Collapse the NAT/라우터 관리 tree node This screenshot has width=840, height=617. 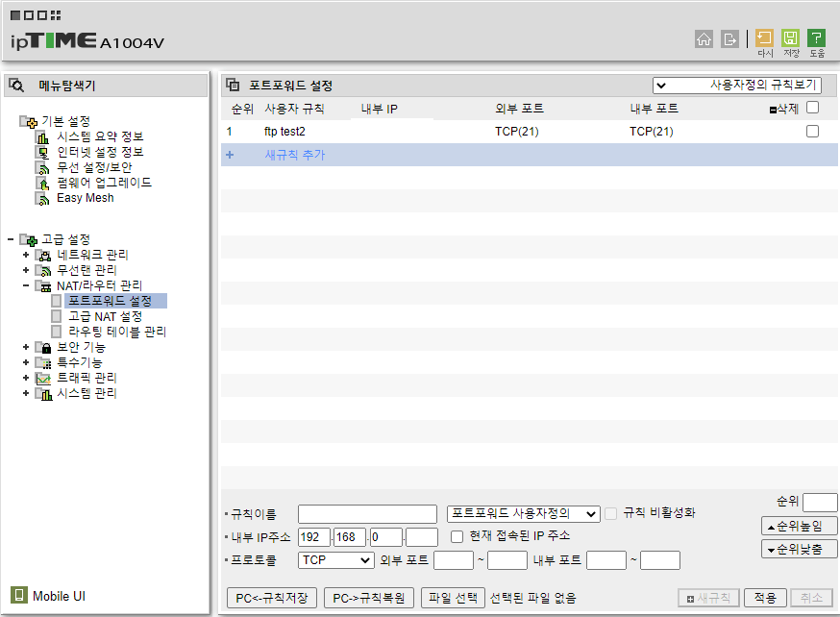click(26, 285)
